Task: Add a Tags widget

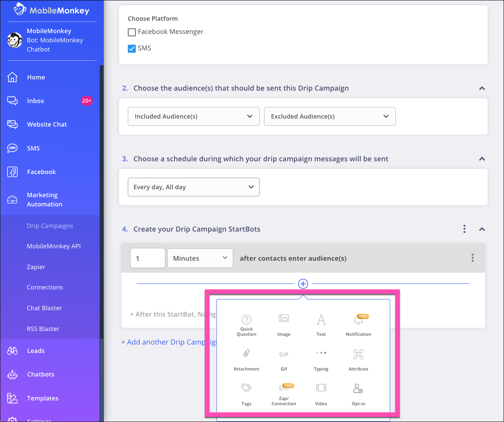Action: point(246,395)
